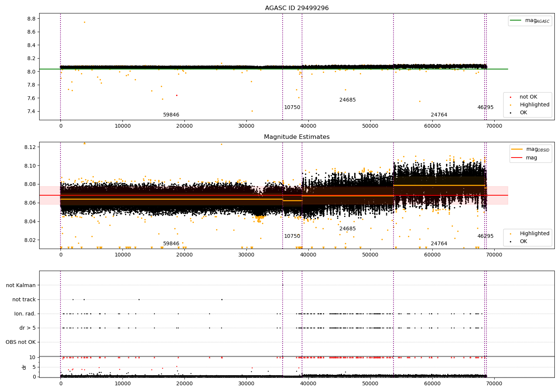Image resolution: width=560 pixels, height=392 pixels.
Task: Click the 70000 x-tick below the dr panel
Action: coord(494,383)
